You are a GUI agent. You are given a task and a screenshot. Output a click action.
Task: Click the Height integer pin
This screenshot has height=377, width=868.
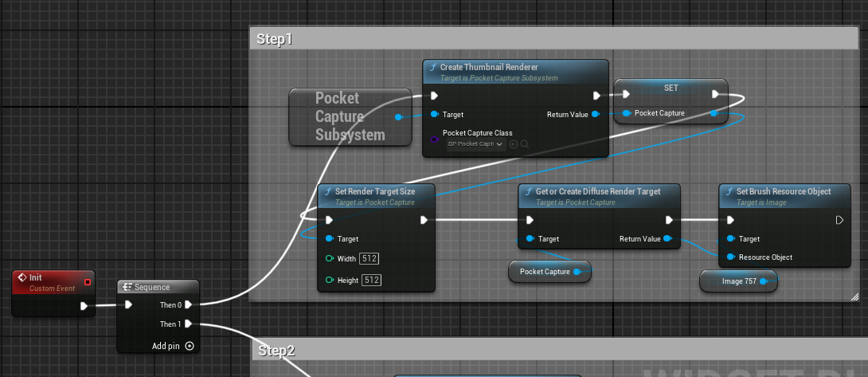(330, 280)
